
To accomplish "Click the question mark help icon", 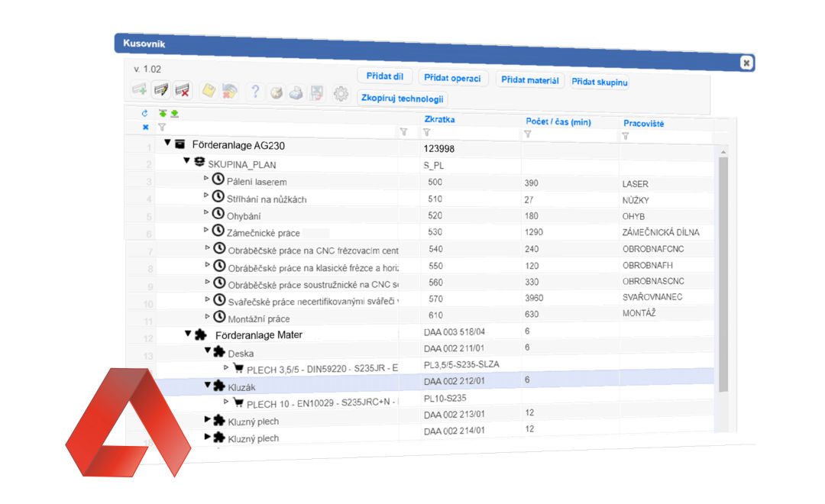I will coord(255,92).
